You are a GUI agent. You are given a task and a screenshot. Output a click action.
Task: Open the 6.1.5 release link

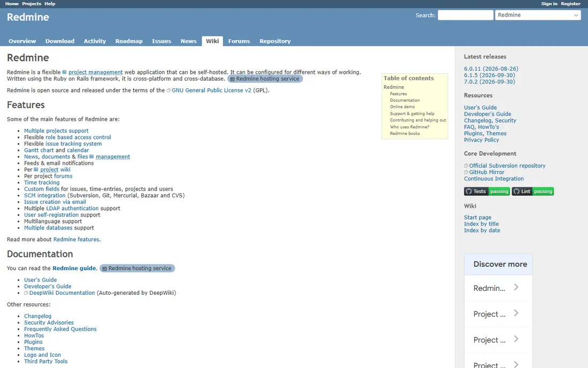489,75
